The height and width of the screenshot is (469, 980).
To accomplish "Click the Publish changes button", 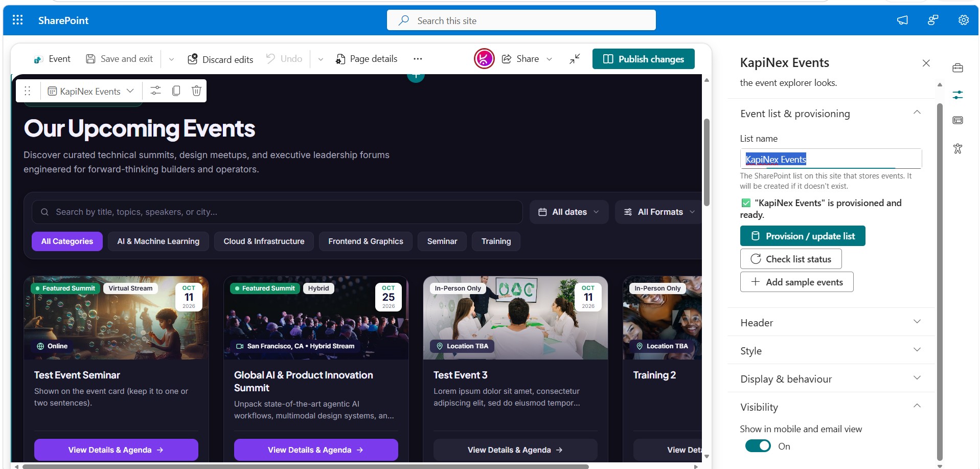I will (x=643, y=59).
